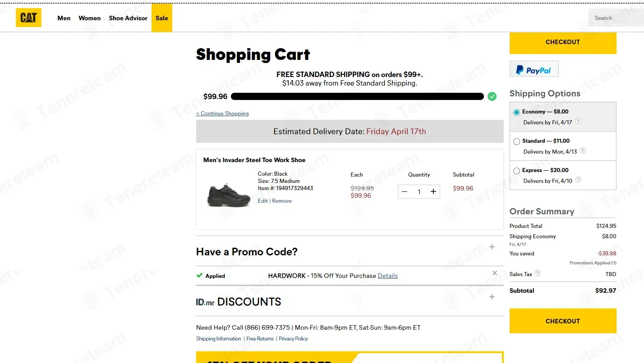Image resolution: width=644 pixels, height=363 pixels.
Task: Open the Invader shoe thumbnail
Action: click(229, 195)
